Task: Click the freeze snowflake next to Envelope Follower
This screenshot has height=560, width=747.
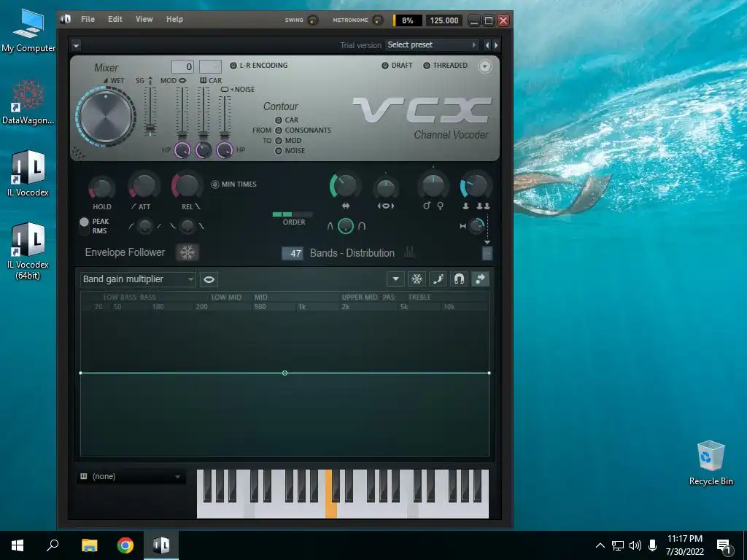Action: click(x=187, y=252)
